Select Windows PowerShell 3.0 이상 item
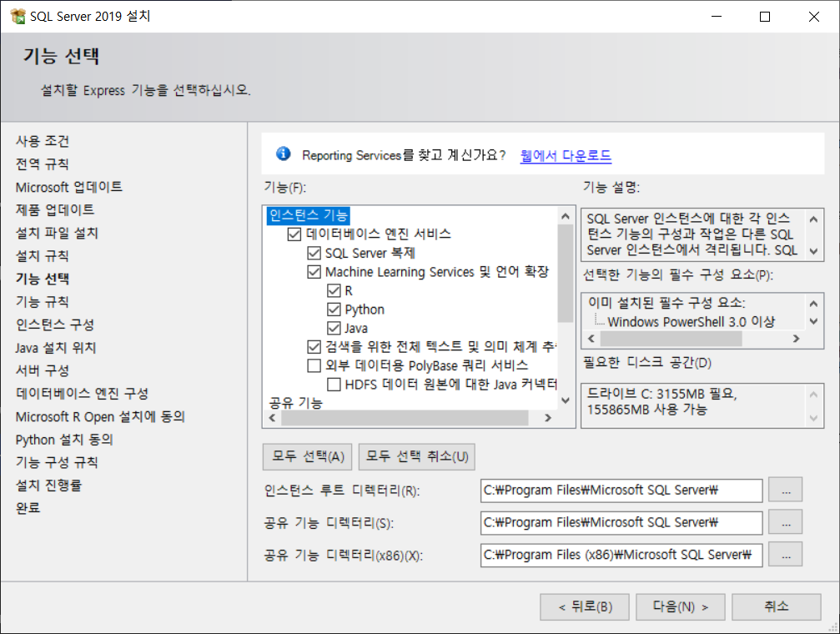Viewport: 840px width, 634px height. point(691,321)
